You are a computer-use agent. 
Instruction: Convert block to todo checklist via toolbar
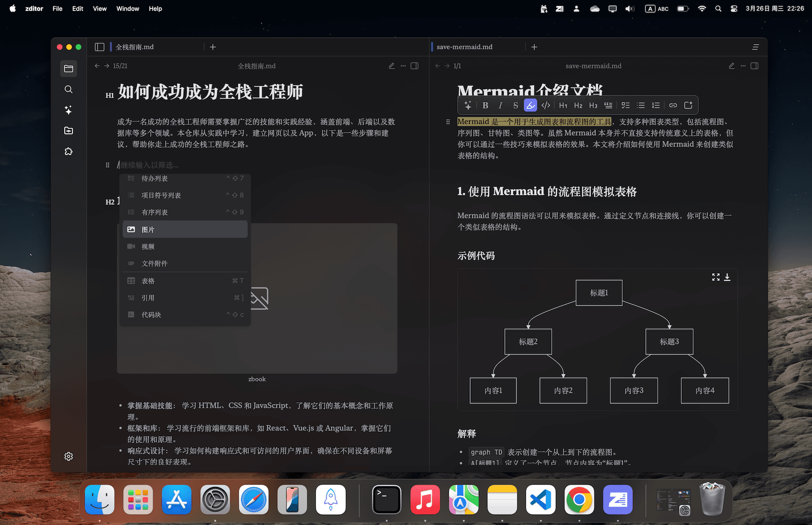pyautogui.click(x=625, y=105)
